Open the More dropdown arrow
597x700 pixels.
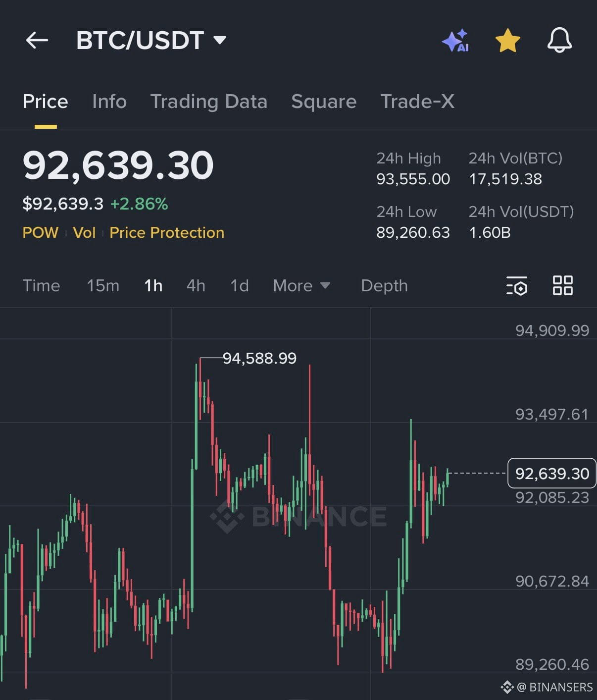pos(326,286)
